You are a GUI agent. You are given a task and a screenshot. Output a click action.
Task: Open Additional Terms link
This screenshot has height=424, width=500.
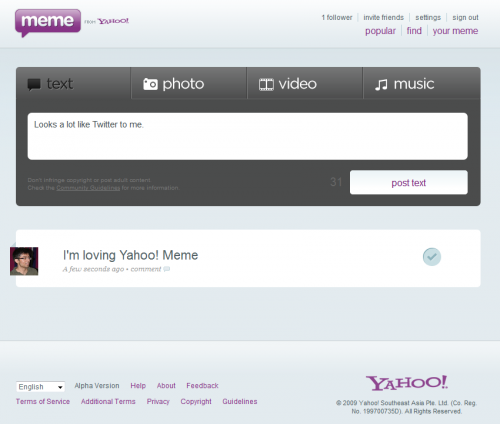108,401
